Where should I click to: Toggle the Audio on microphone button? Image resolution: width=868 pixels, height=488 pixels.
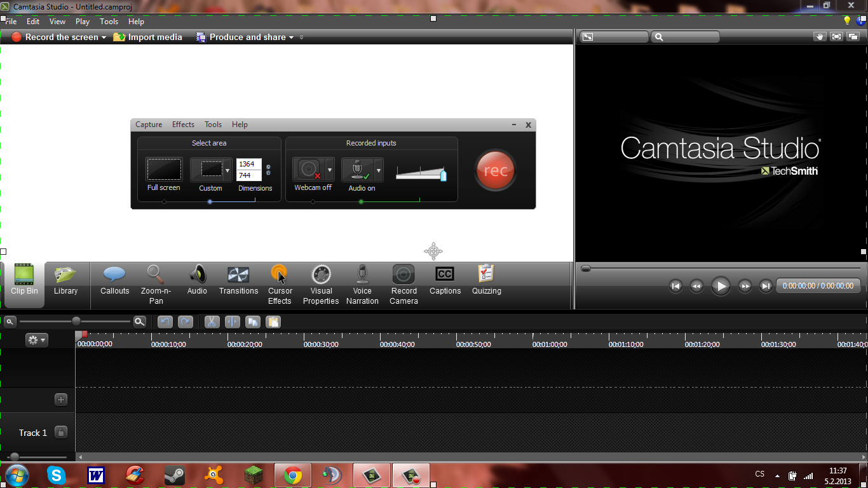pyautogui.click(x=358, y=170)
